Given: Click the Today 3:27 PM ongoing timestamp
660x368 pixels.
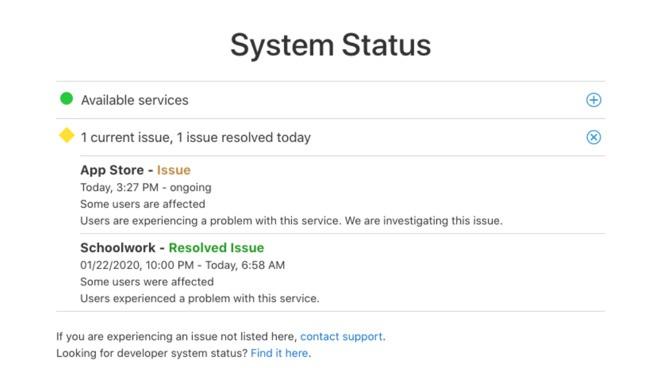Looking at the screenshot, I should point(146,187).
